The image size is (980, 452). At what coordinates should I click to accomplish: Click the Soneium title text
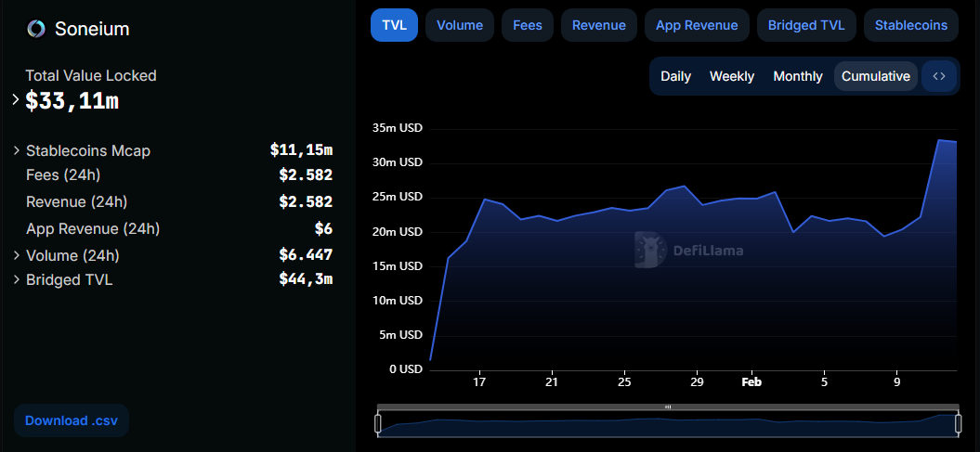[92, 29]
